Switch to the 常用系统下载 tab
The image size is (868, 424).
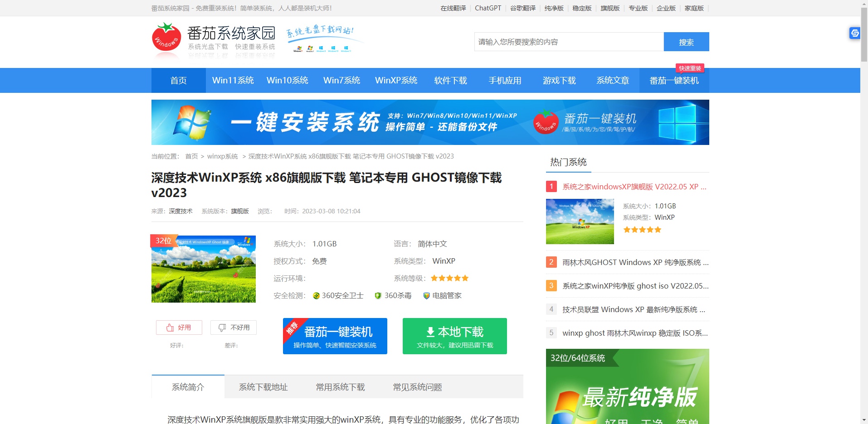coord(341,387)
